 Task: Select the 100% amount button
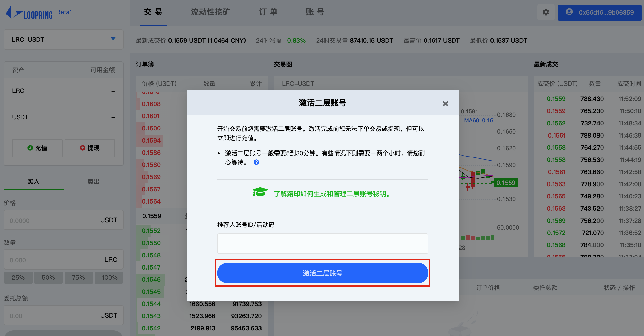(109, 277)
